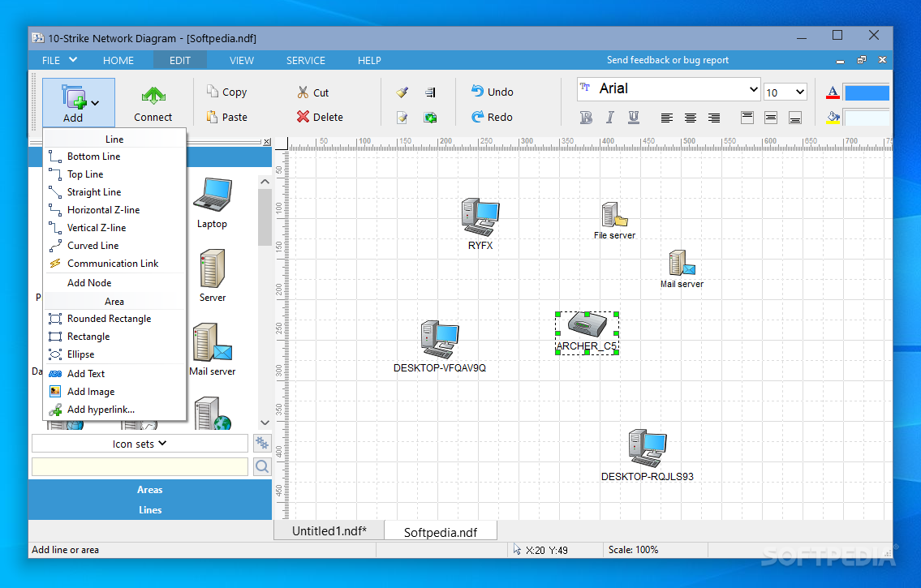921x588 pixels.
Task: Choose Straight Line from the Add menu
Action: (x=114, y=192)
